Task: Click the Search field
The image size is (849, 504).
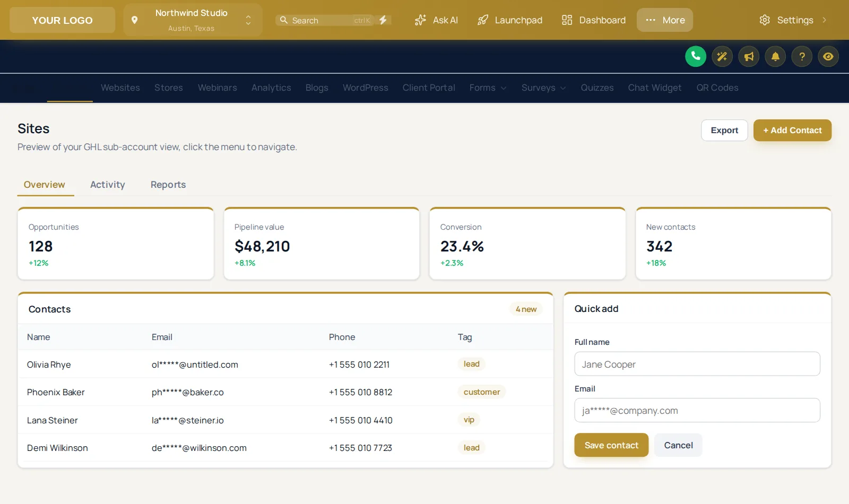Action: [325, 20]
